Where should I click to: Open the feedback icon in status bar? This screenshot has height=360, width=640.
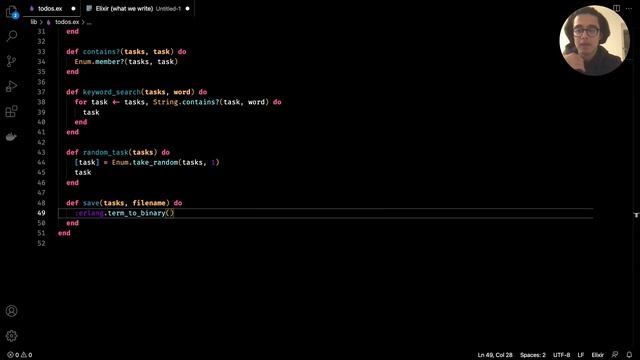coord(615,355)
